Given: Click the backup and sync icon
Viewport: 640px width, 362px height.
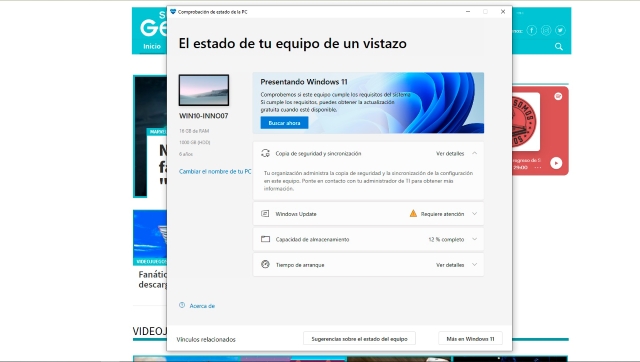Looking at the screenshot, I should 265,153.
